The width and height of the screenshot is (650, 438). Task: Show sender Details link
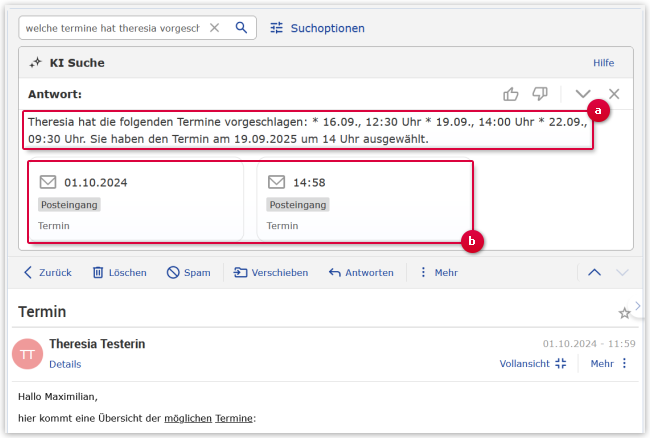click(x=65, y=364)
